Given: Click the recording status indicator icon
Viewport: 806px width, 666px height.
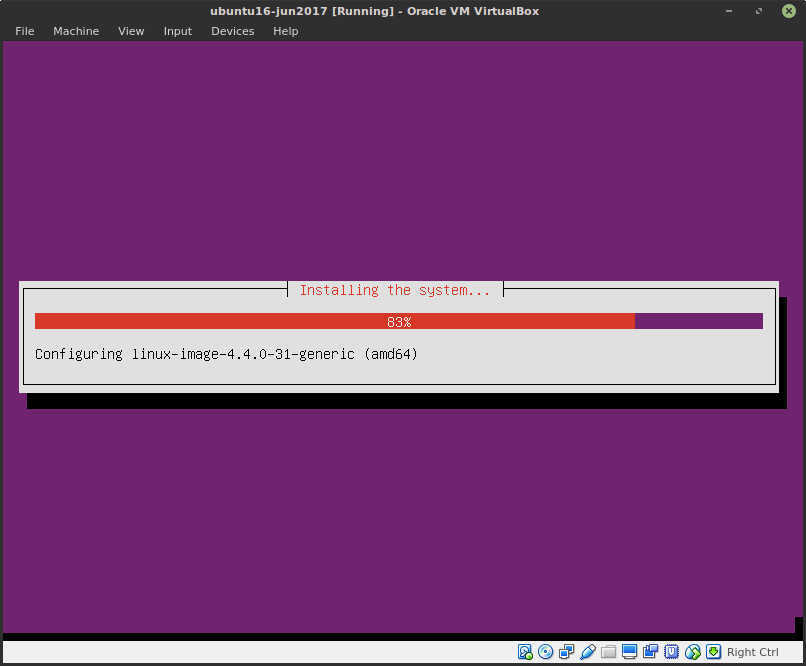Looking at the screenshot, I should click(651, 651).
